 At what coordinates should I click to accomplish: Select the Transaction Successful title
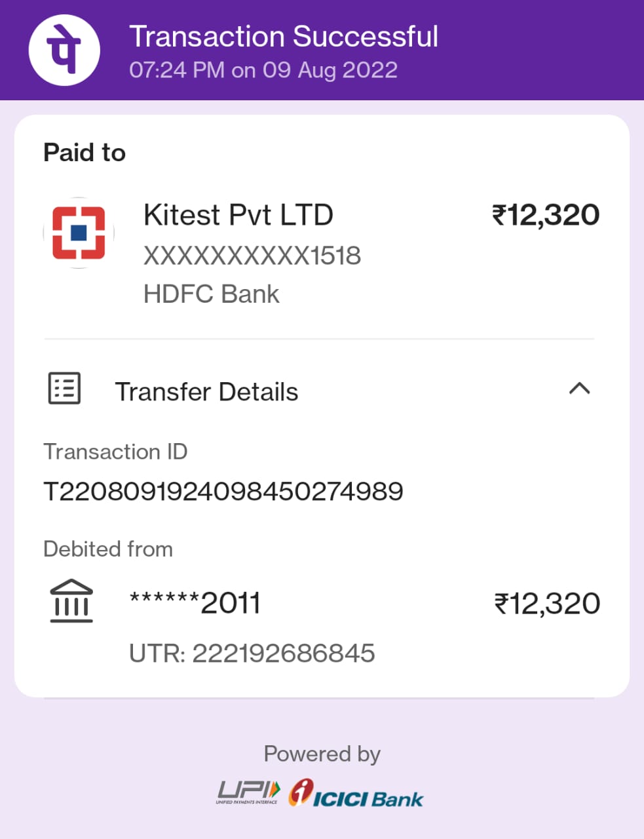point(284,37)
